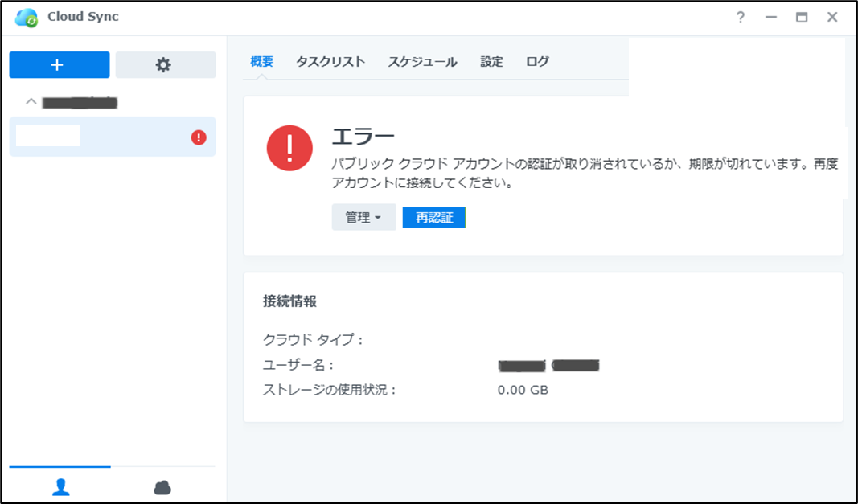Maximize the Cloud Sync window
Image resolution: width=858 pixels, height=504 pixels.
point(802,17)
